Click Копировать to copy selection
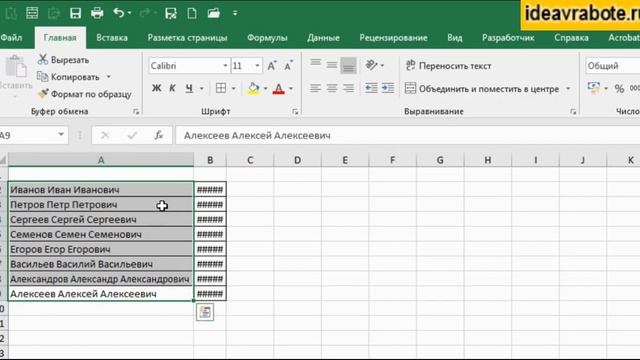The width and height of the screenshot is (640, 360). coord(68,77)
